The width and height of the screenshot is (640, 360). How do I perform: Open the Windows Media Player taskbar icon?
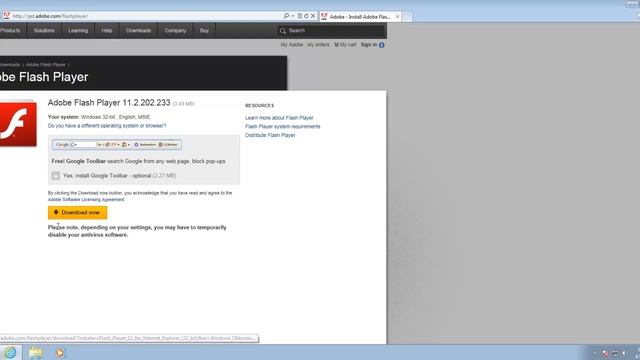pyautogui.click(x=60, y=352)
